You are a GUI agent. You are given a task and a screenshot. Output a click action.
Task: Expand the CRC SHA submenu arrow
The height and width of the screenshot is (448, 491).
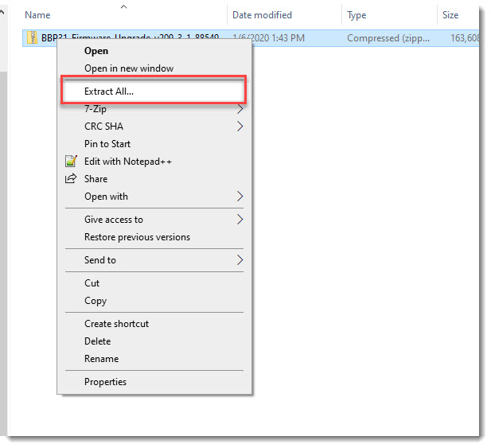[240, 127]
